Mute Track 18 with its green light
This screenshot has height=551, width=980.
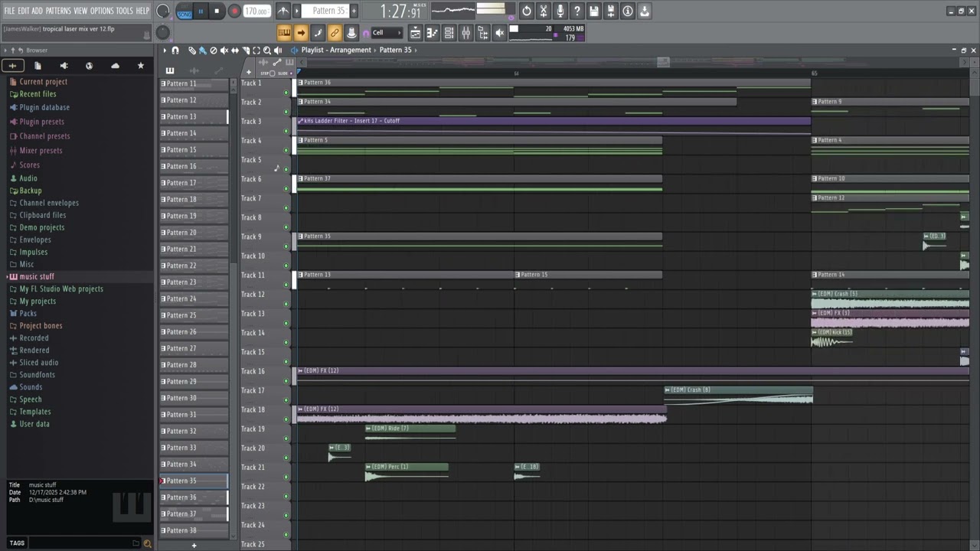point(286,419)
